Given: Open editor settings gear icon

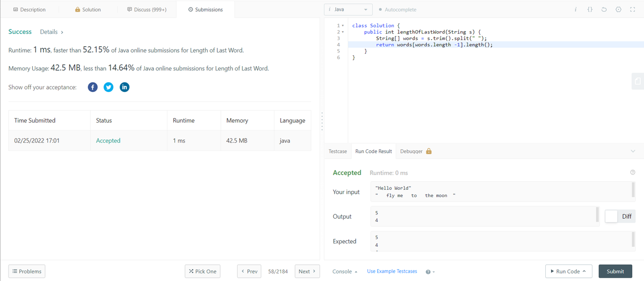Looking at the screenshot, I should point(618,10).
